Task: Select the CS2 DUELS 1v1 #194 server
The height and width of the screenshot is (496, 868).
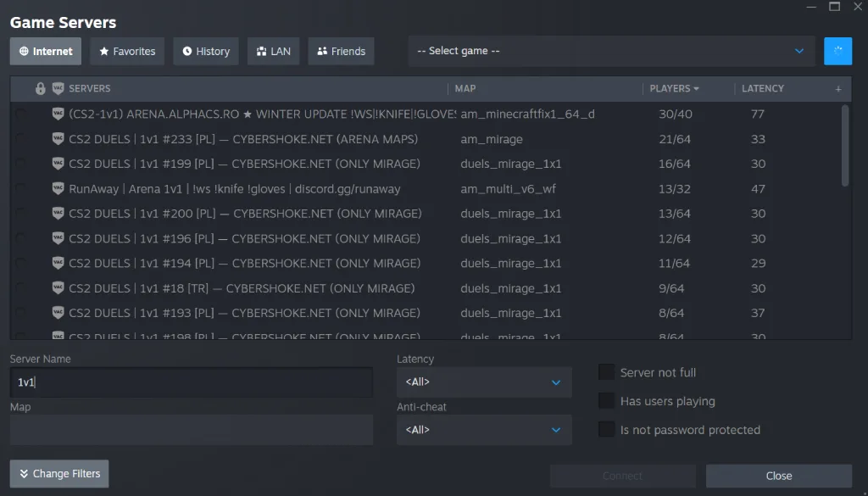Action: click(426, 264)
